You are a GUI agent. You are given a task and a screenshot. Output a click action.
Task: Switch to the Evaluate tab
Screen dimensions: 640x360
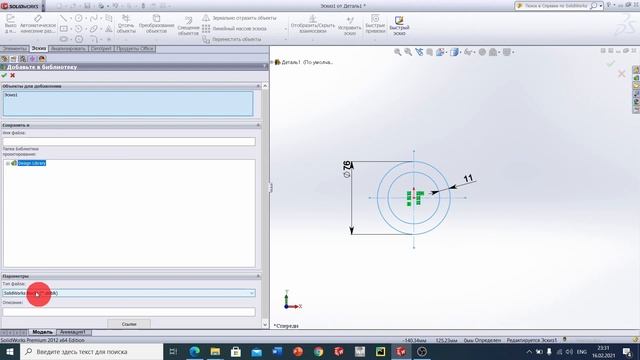(68, 49)
